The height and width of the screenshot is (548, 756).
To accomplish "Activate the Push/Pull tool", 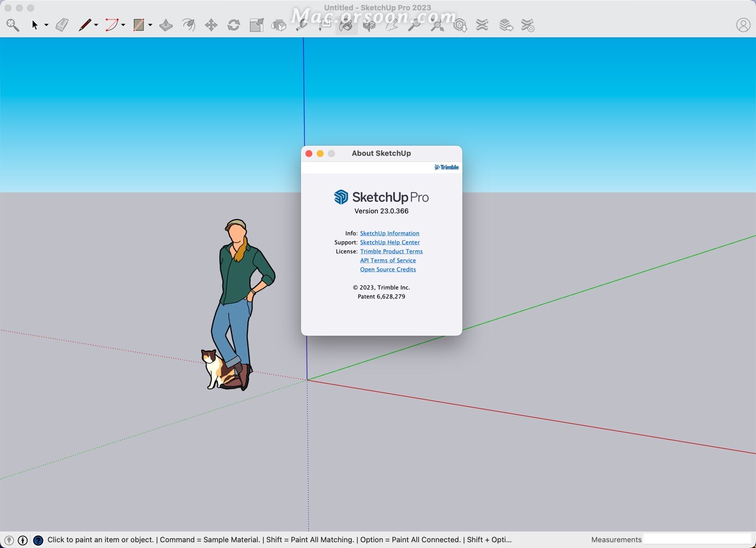I will tap(166, 25).
